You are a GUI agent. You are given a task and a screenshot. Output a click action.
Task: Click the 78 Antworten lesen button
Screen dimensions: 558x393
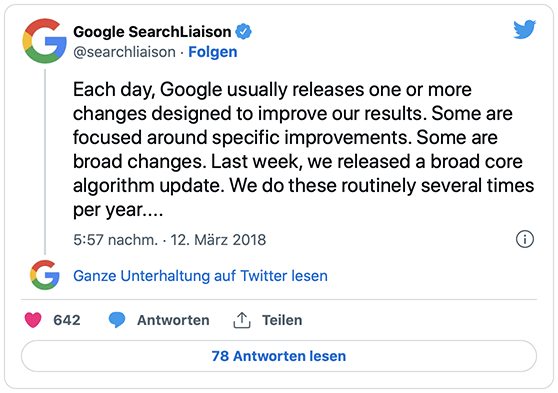coord(279,356)
